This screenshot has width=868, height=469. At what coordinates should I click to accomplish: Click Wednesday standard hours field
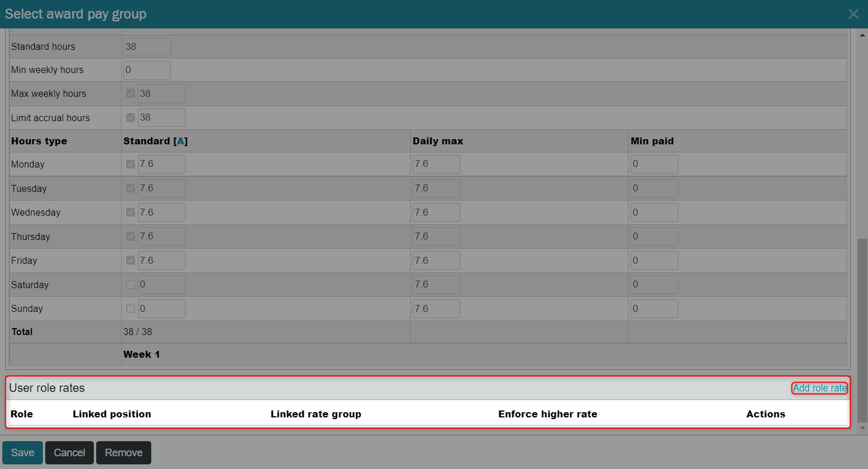pos(162,213)
